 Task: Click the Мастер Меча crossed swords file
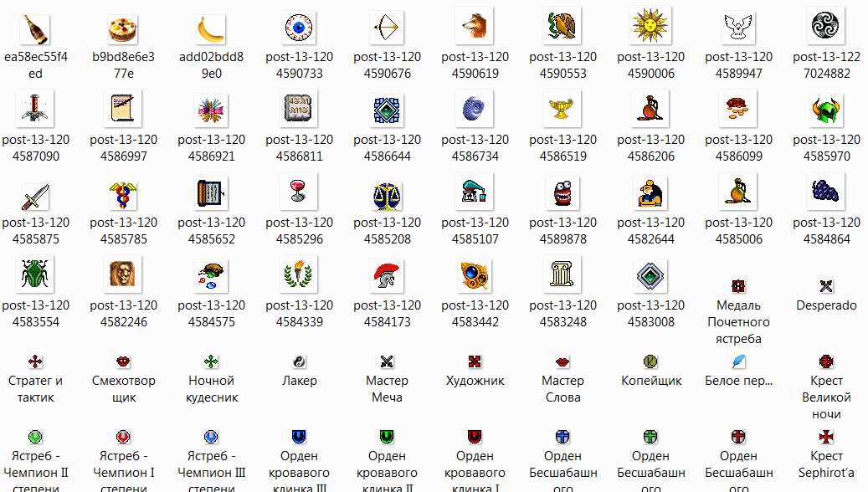point(387,361)
